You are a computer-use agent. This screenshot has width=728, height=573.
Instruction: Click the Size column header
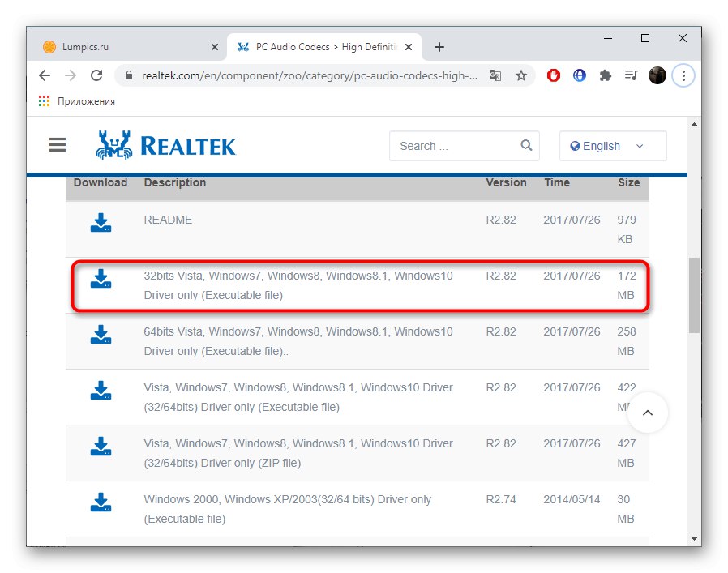click(x=628, y=182)
